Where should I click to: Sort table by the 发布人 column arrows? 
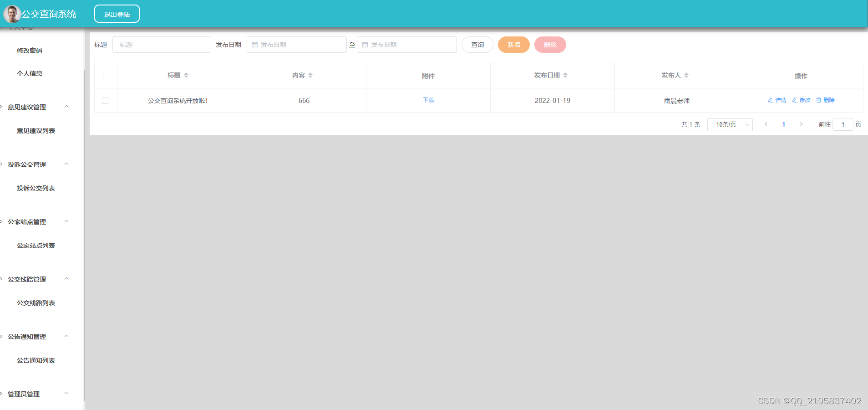coord(686,76)
